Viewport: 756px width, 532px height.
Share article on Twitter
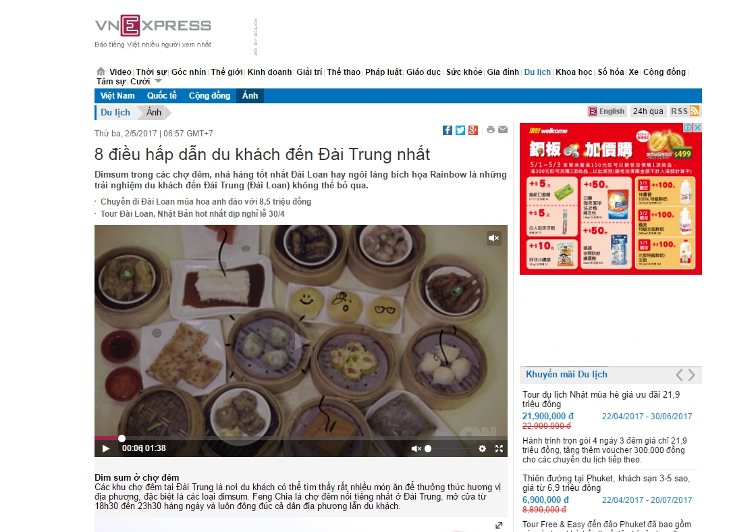point(460,130)
